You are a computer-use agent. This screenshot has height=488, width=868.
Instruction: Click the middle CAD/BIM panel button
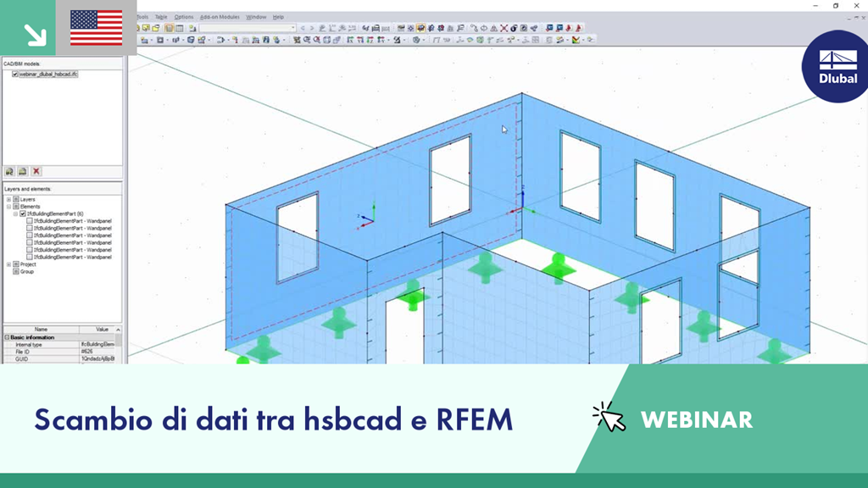point(23,171)
